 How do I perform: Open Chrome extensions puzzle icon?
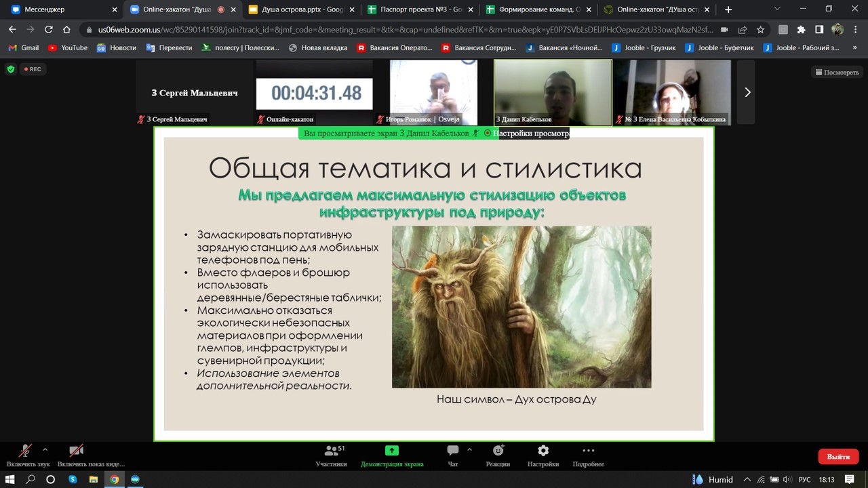[801, 30]
